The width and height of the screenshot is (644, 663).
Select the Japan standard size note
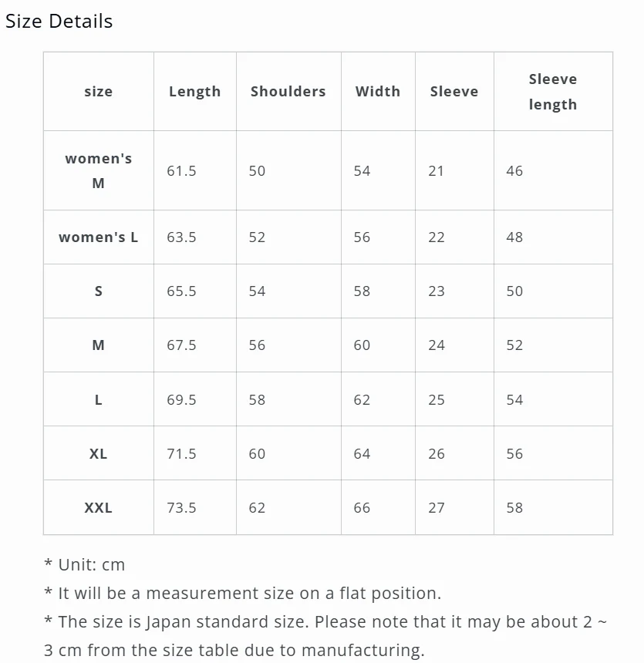coord(325,636)
